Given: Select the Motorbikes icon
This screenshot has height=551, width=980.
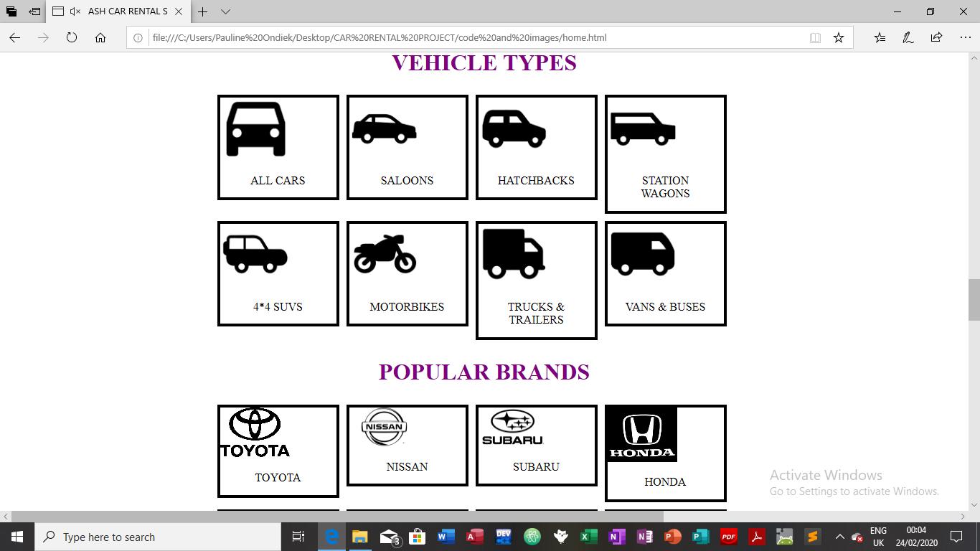Looking at the screenshot, I should [385, 254].
